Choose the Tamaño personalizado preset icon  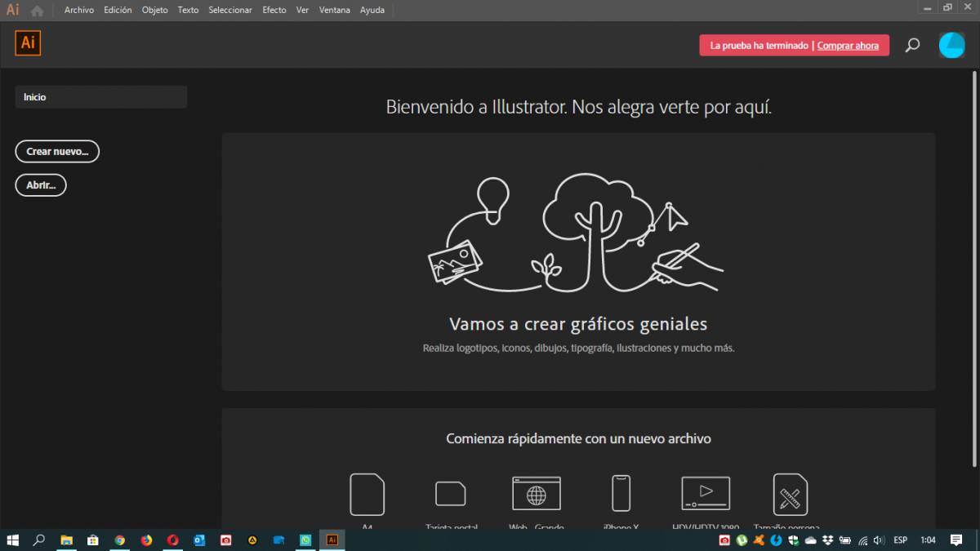pyautogui.click(x=791, y=494)
